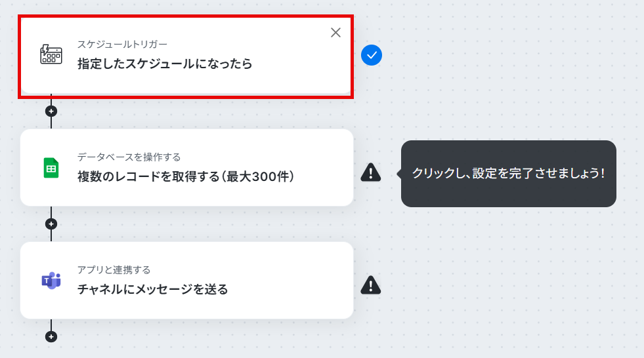Screen dimensions: 644x358
Task: Click warning triangle beside チャネルにメッセージを送る
Action: point(370,285)
